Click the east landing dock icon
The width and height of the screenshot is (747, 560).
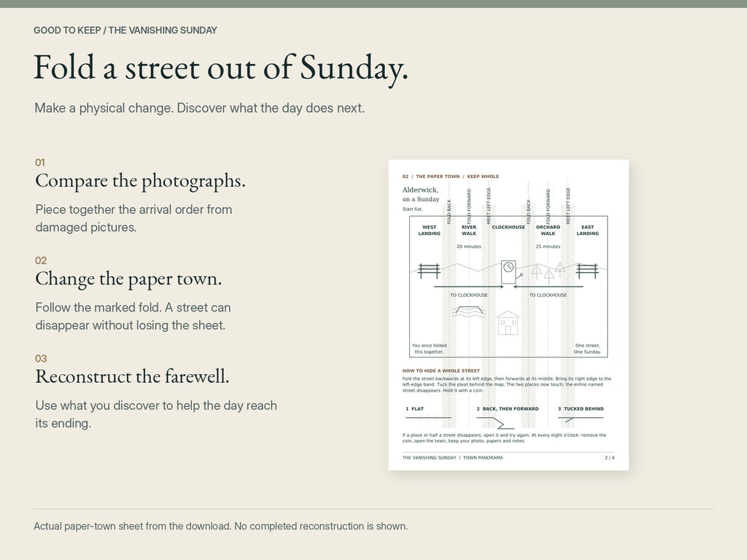[x=587, y=271]
